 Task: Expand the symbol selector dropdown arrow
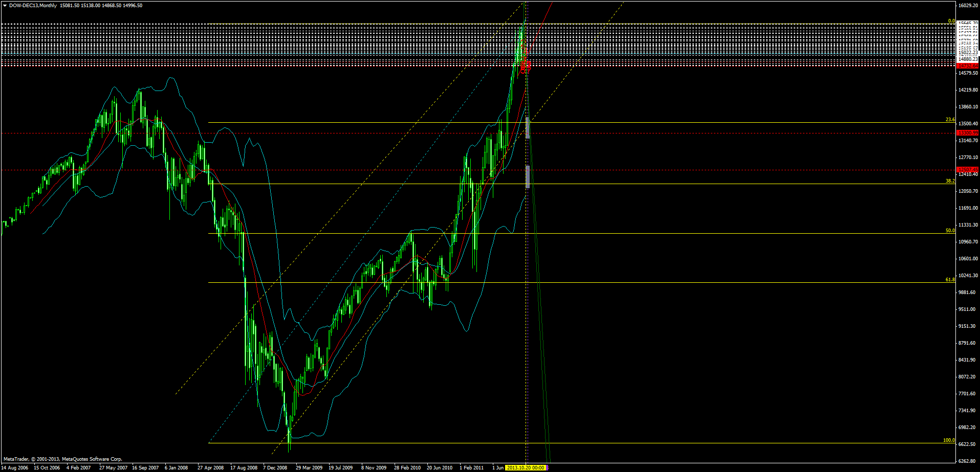click(x=4, y=4)
